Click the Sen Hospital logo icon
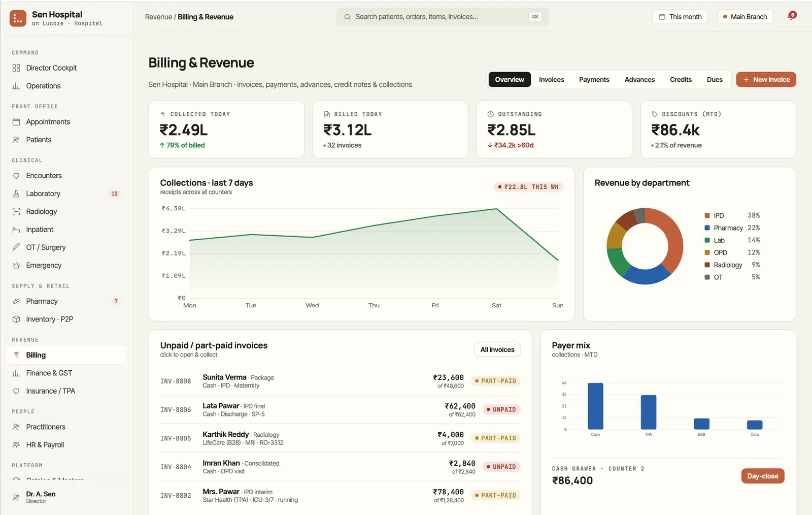Image resolution: width=812 pixels, height=515 pixels. (18, 18)
